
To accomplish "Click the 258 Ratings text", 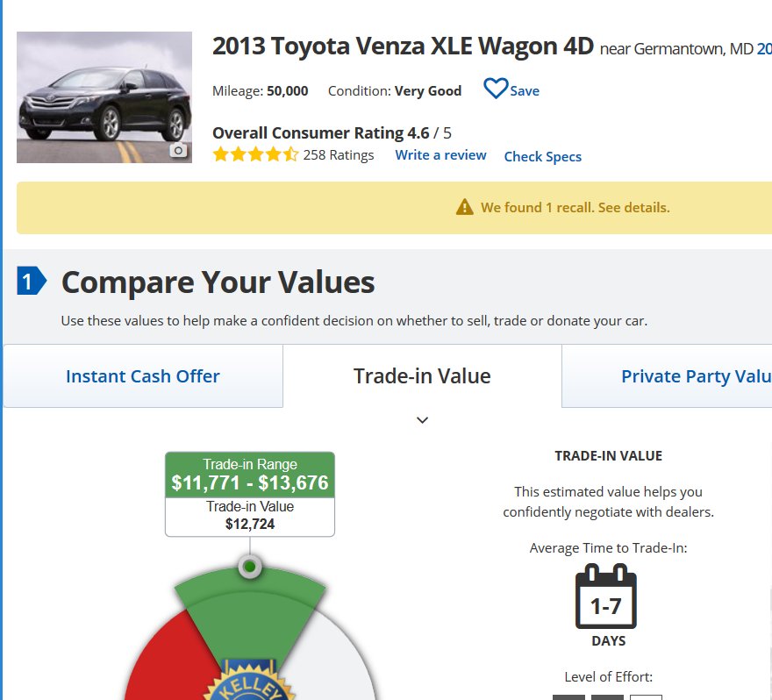I will tap(339, 155).
